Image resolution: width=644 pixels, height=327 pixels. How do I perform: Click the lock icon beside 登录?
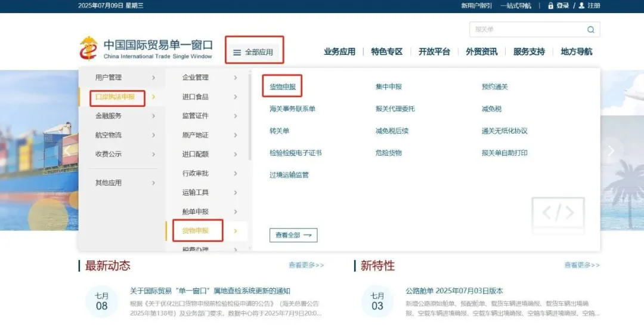[550, 5]
